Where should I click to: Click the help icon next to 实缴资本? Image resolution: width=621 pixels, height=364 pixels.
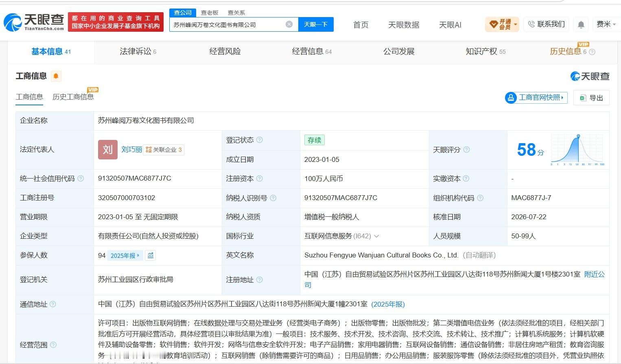coord(466,179)
